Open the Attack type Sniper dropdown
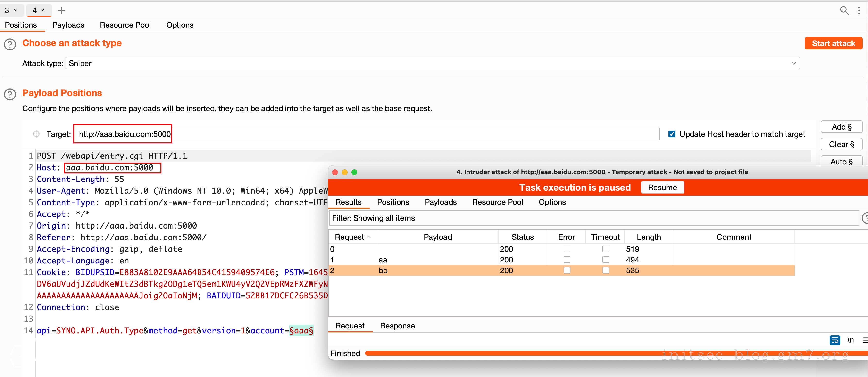This screenshot has height=377, width=868. (432, 63)
